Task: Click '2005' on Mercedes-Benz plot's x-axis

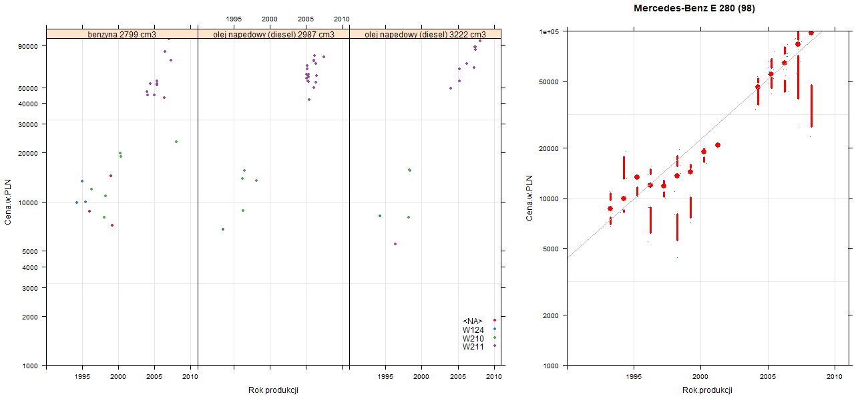Action: 768,377
